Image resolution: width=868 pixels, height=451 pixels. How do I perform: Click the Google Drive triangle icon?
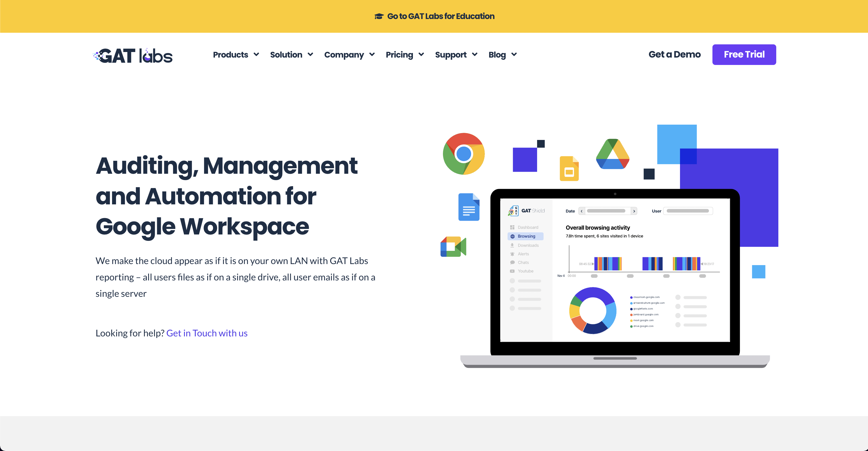click(x=612, y=154)
